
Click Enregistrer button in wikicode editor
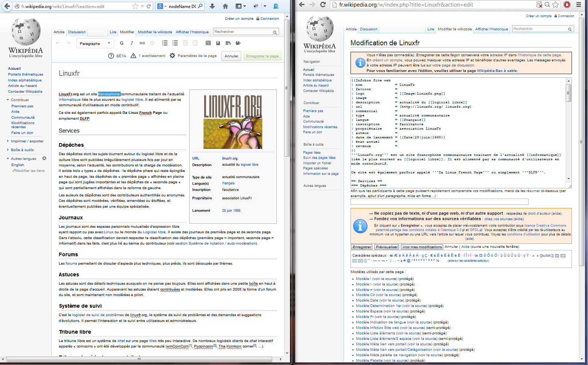[362, 247]
